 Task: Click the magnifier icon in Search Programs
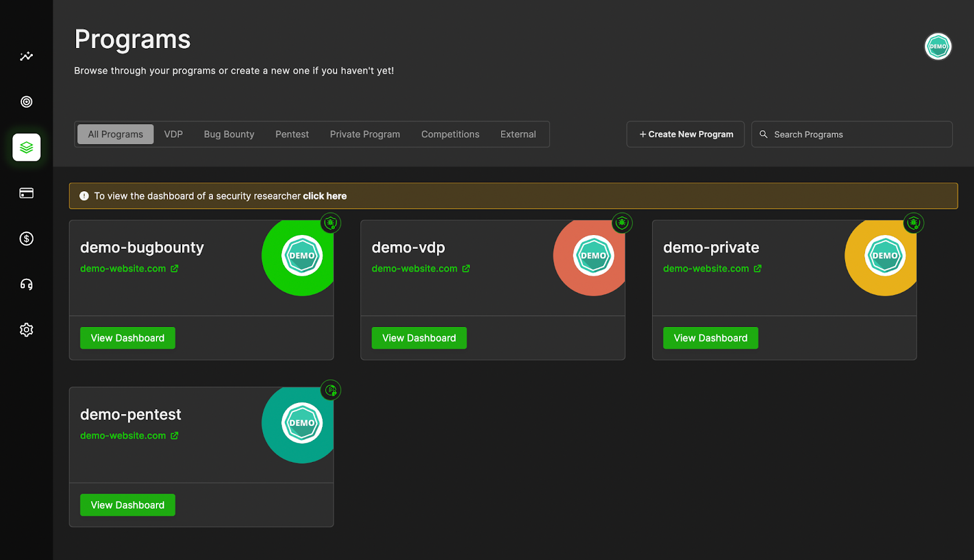(x=763, y=135)
